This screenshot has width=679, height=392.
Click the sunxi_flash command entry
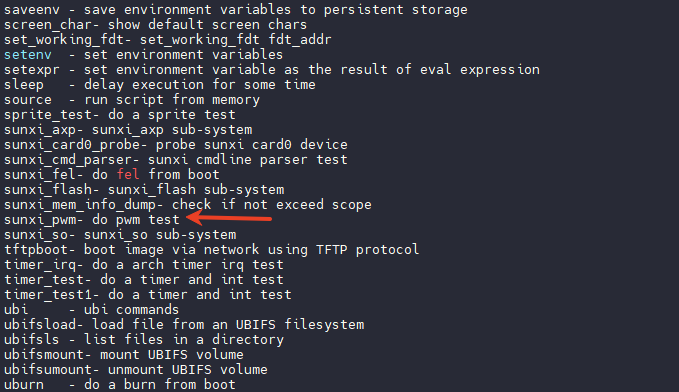coord(144,190)
